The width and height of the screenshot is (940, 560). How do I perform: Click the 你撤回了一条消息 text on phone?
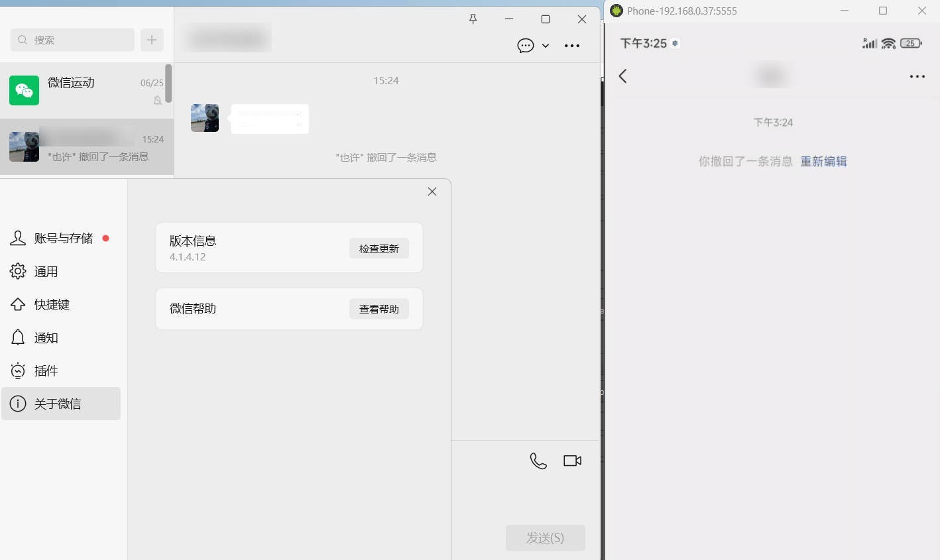point(746,161)
